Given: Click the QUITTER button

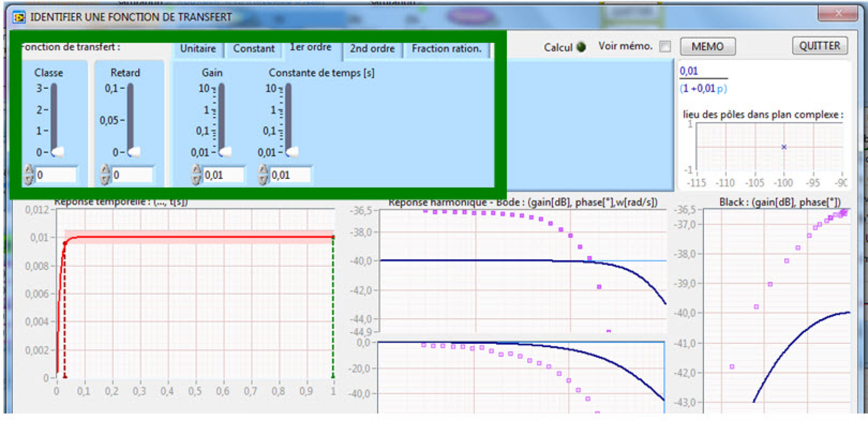Looking at the screenshot, I should 820,46.
